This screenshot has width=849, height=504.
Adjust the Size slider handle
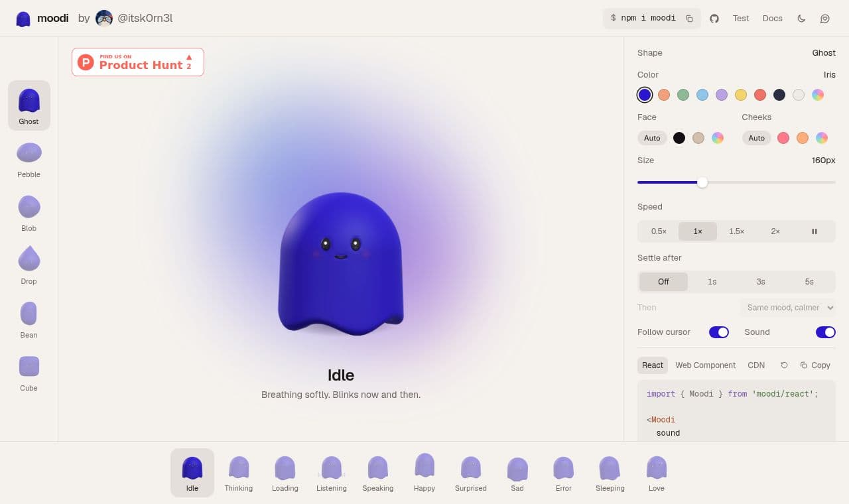(x=702, y=182)
